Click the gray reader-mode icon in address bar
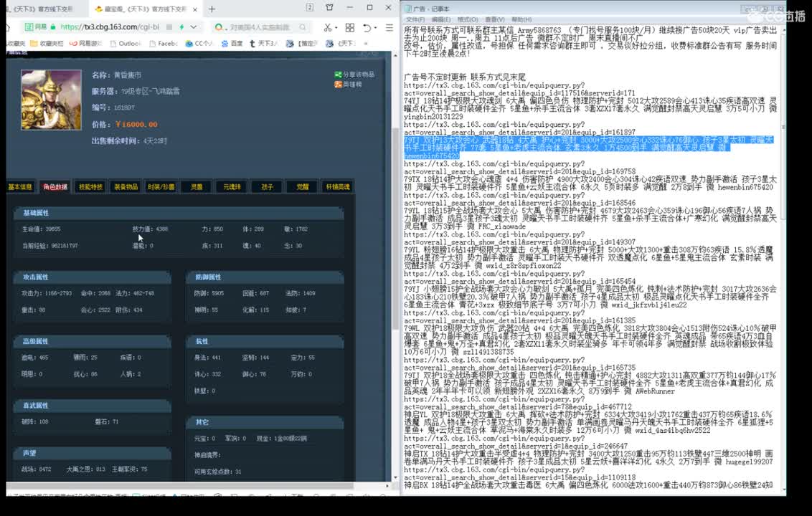The image size is (812, 516). [x=169, y=27]
